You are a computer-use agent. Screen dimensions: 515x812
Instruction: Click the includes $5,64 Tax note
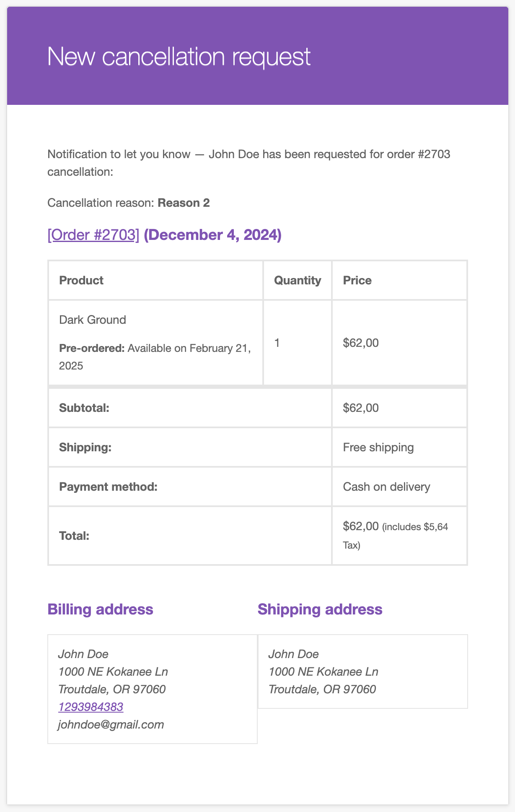pyautogui.click(x=396, y=536)
